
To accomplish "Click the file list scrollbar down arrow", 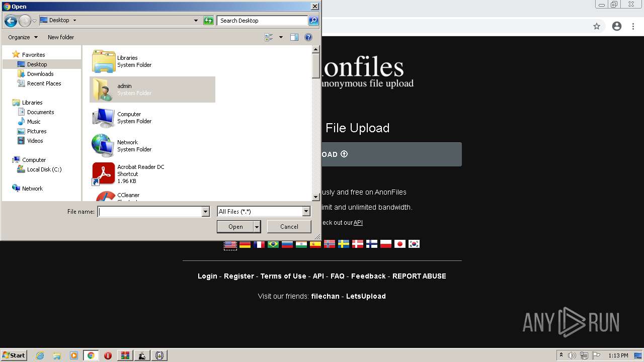I will coord(316,197).
